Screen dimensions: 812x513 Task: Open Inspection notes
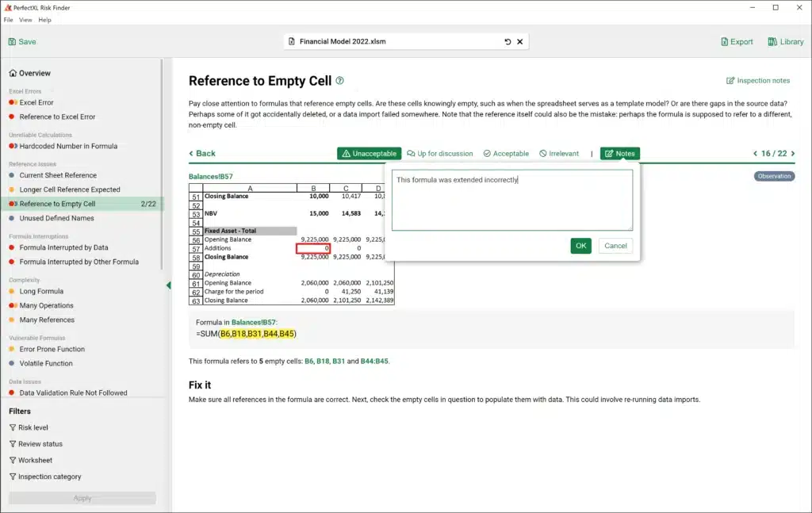tap(758, 81)
